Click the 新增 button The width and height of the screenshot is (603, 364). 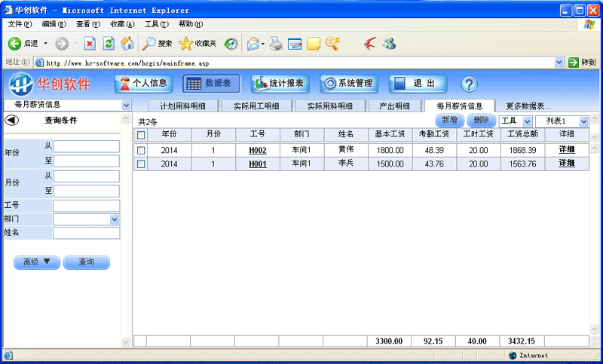449,121
